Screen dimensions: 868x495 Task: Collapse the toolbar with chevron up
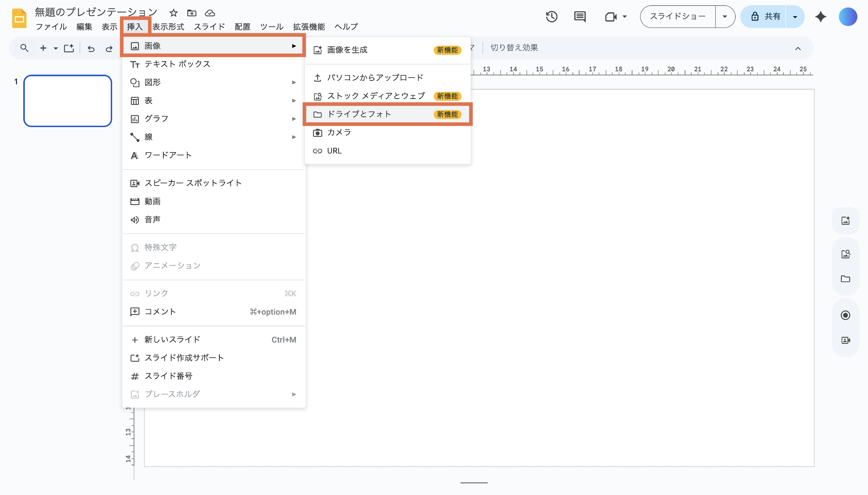tap(798, 48)
